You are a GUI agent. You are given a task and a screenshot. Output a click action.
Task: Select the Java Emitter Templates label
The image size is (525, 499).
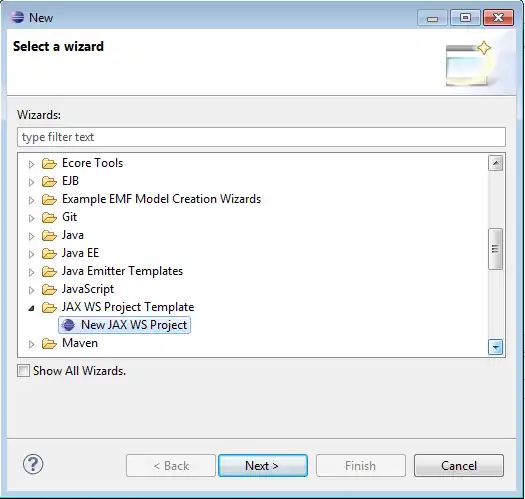(x=122, y=271)
